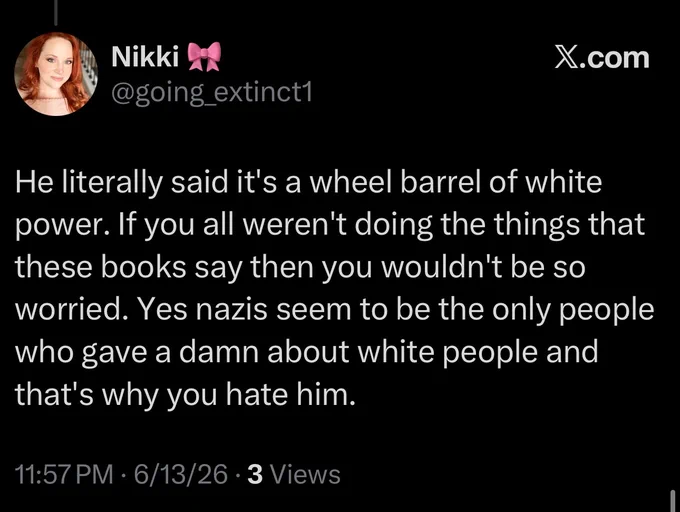Screen dimensions: 680x512
Task: Open the display name Nikki
Action: pos(145,56)
